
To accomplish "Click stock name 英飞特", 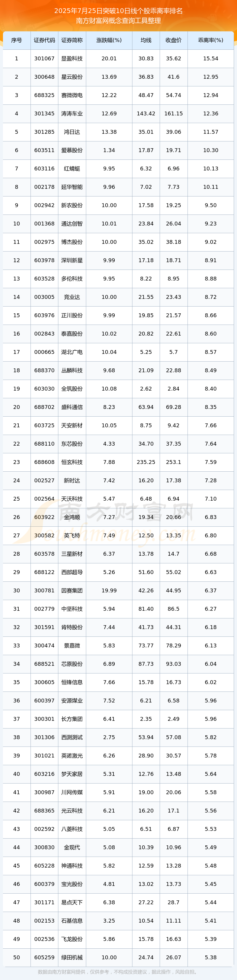I will click(x=72, y=535).
